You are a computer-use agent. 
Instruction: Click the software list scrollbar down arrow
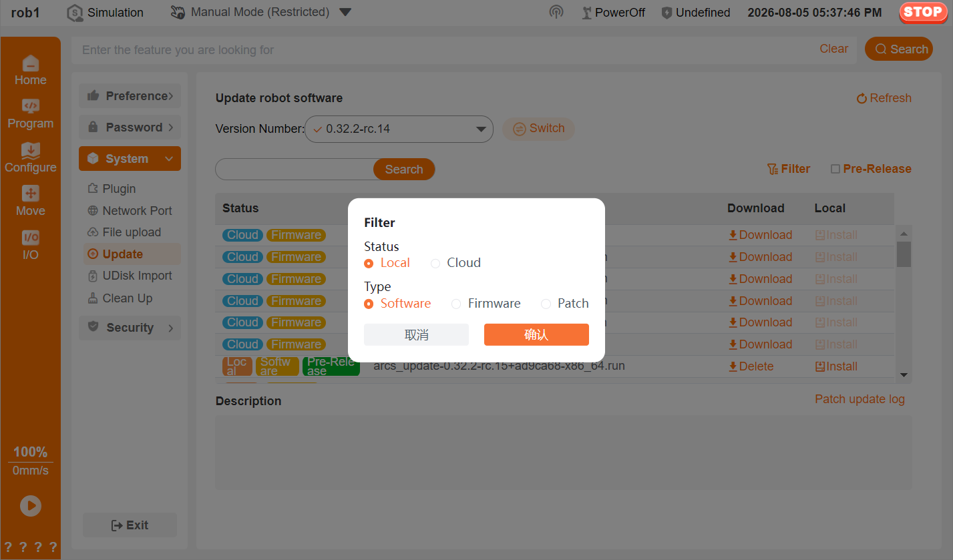904,376
